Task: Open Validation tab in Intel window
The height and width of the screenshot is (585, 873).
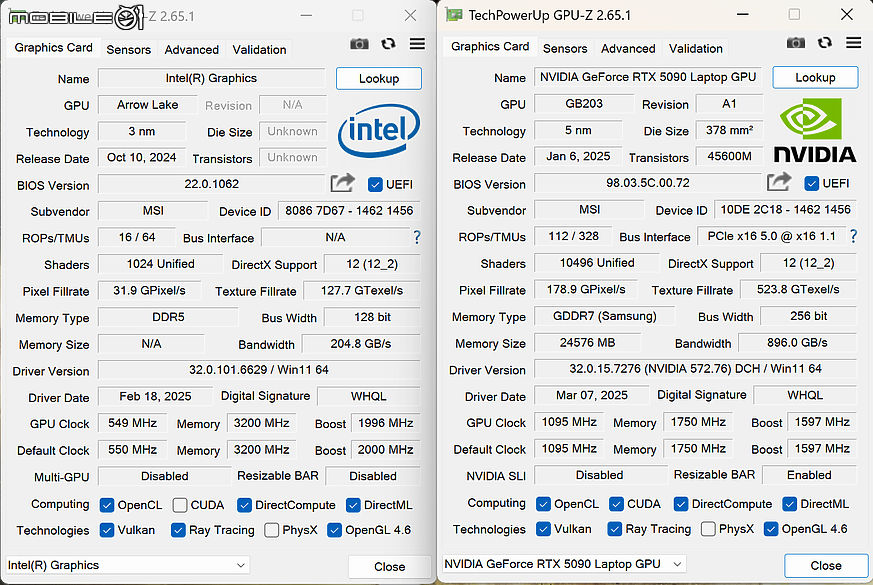Action: click(x=259, y=50)
